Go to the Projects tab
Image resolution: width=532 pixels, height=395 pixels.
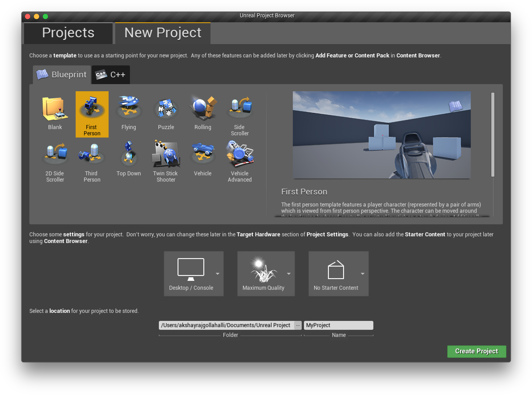[x=68, y=33]
